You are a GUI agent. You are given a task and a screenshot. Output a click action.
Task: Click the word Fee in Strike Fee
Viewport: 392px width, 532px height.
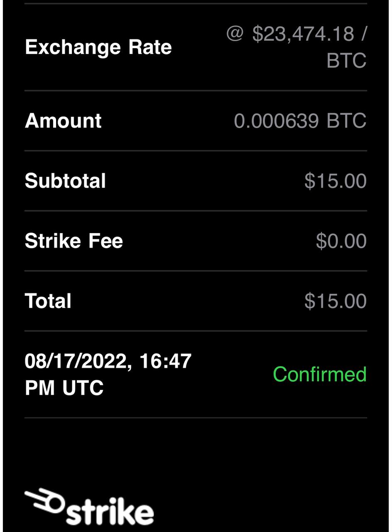[x=105, y=241]
